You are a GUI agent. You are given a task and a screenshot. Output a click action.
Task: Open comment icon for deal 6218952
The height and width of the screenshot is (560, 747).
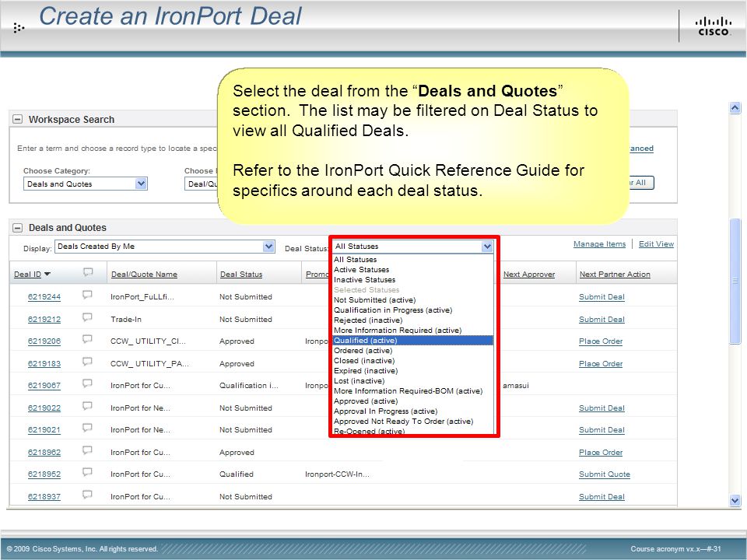(87, 472)
